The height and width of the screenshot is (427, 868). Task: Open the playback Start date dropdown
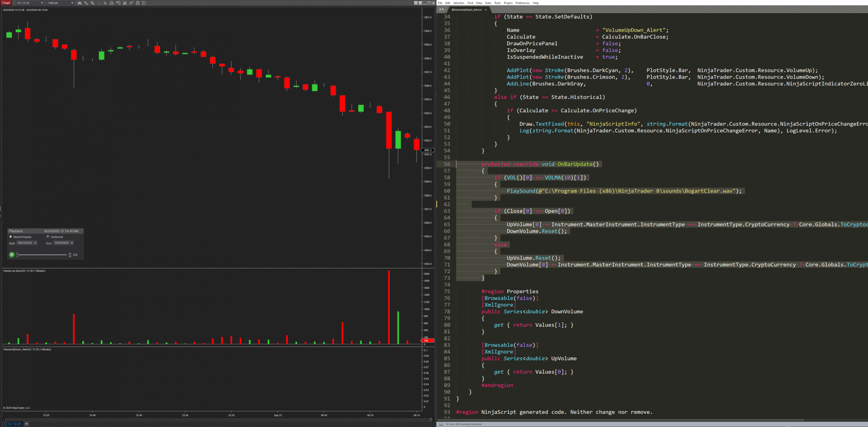(x=27, y=243)
